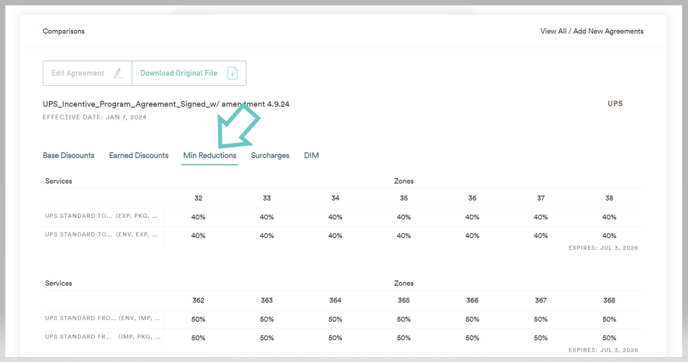Click Services header of first table

(x=58, y=181)
